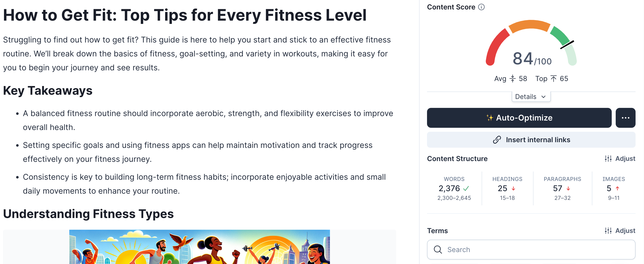Click the magnifier icon in Terms search

[x=438, y=250]
